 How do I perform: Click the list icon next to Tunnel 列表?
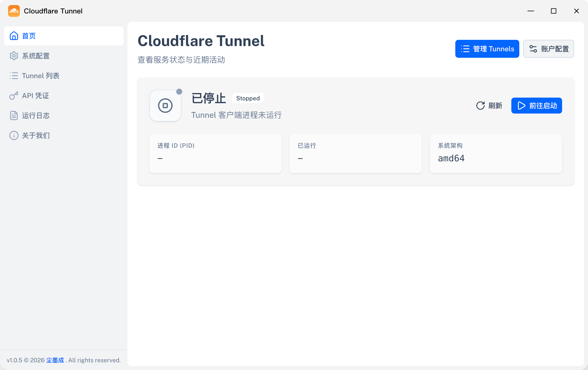pyautogui.click(x=14, y=76)
